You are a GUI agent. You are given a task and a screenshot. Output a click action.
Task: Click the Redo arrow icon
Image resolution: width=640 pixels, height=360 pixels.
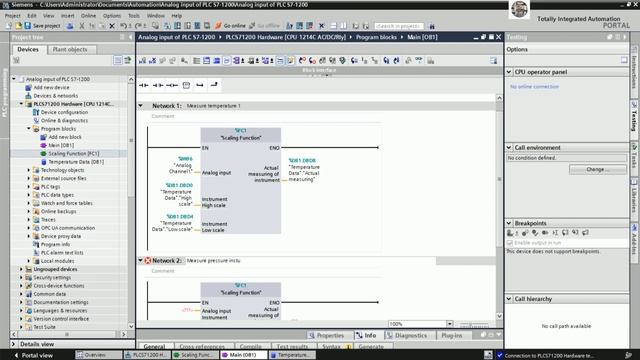(138, 26)
